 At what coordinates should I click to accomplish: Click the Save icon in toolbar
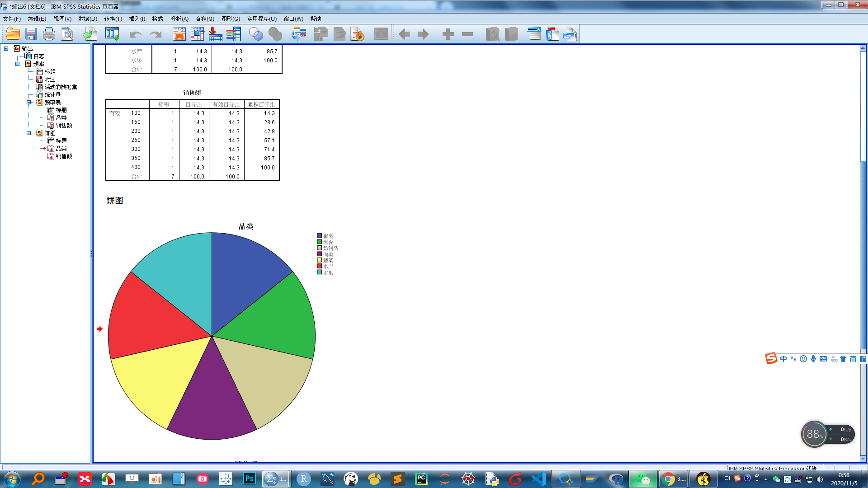30,34
